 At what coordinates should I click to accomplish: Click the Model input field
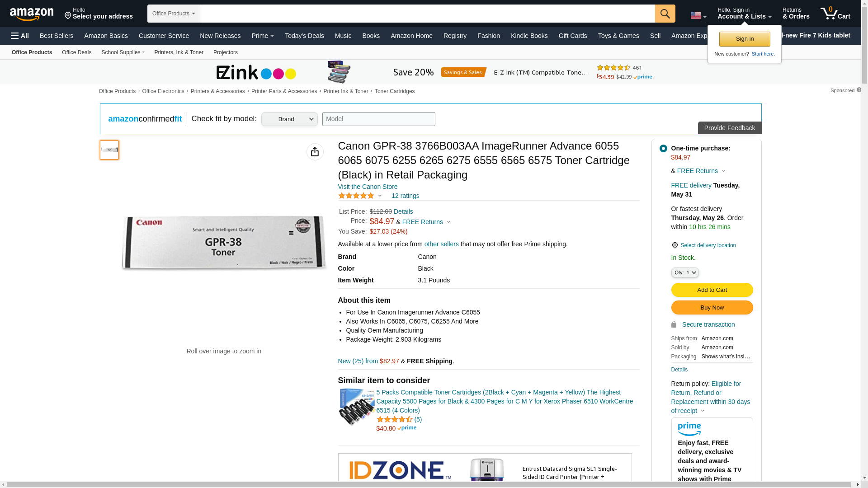pyautogui.click(x=379, y=119)
